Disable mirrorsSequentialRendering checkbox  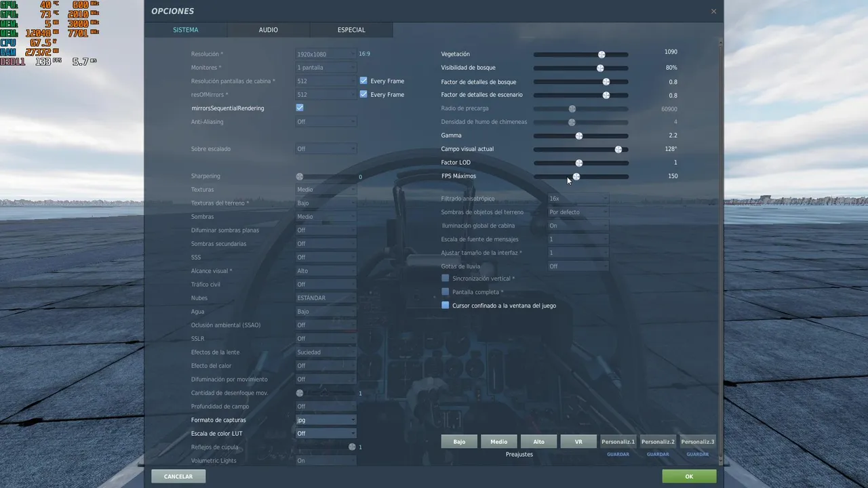click(x=300, y=108)
